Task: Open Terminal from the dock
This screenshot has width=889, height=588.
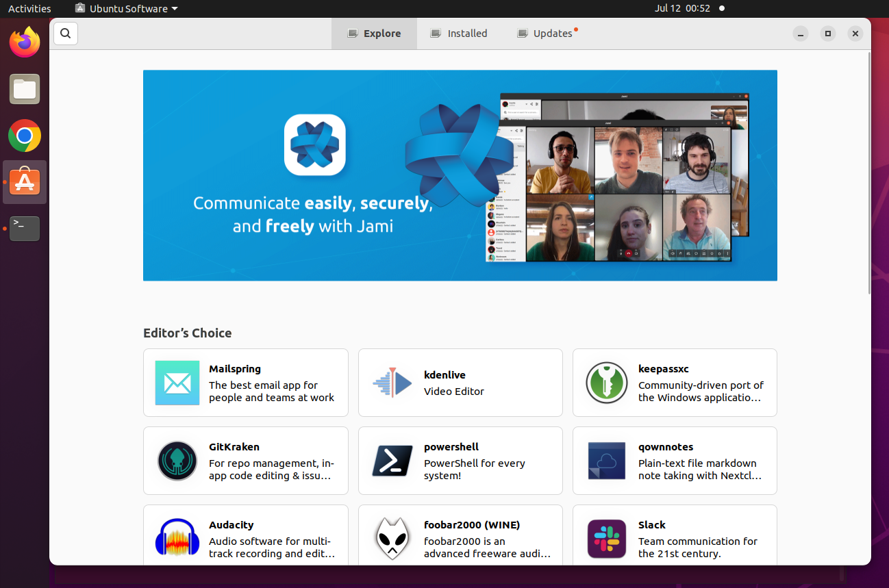Action: 25,229
